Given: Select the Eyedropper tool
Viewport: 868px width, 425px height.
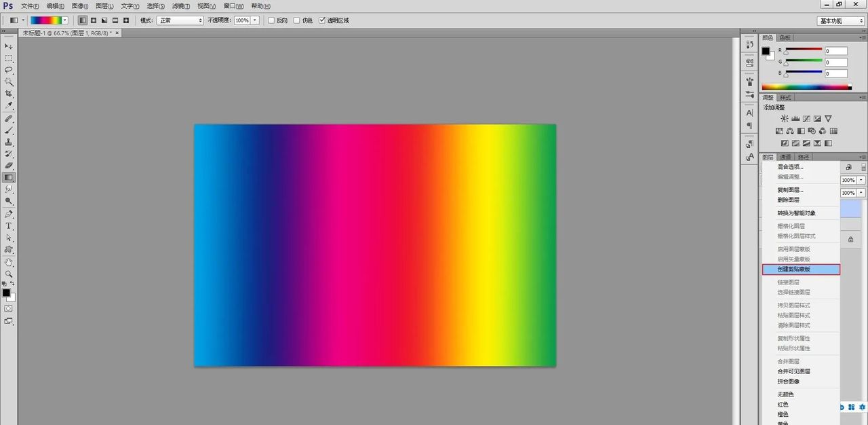Looking at the screenshot, I should pos(9,106).
